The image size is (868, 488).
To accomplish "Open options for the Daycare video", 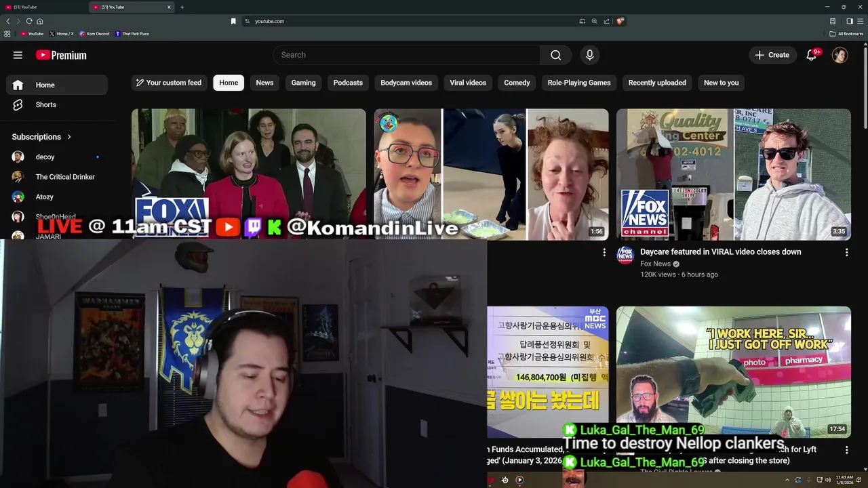I will 846,252.
